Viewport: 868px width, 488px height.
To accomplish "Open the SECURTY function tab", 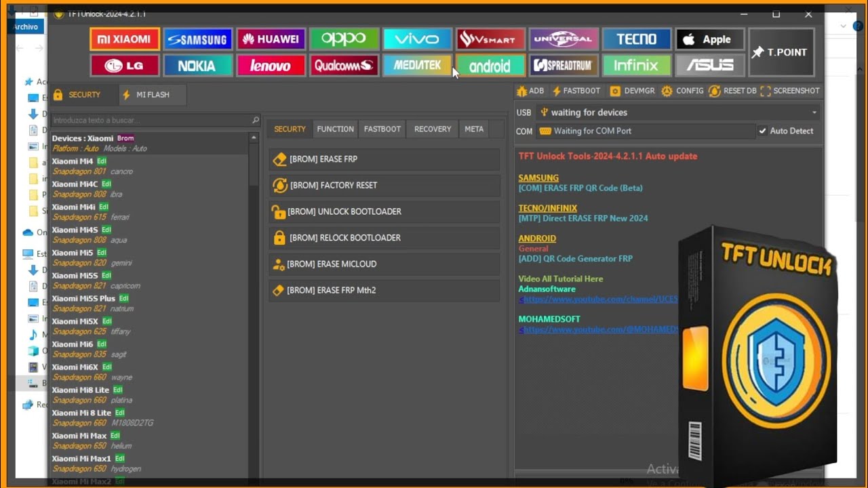I will 290,129.
